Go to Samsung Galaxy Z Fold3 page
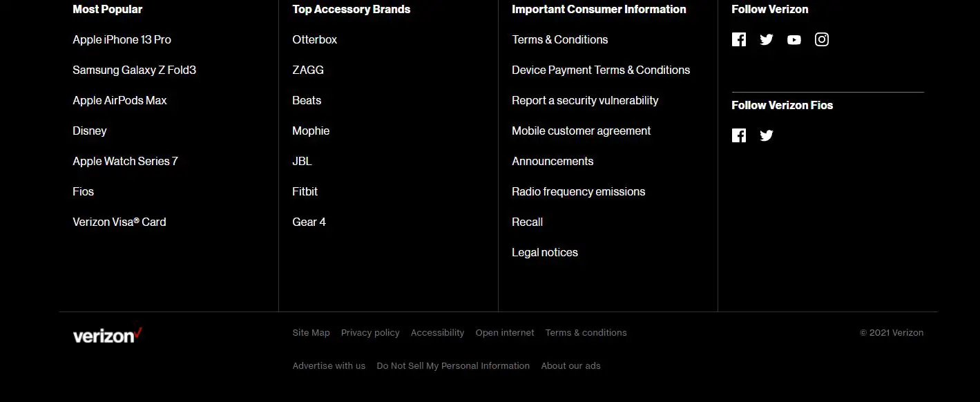This screenshot has height=402, width=980. (x=134, y=70)
